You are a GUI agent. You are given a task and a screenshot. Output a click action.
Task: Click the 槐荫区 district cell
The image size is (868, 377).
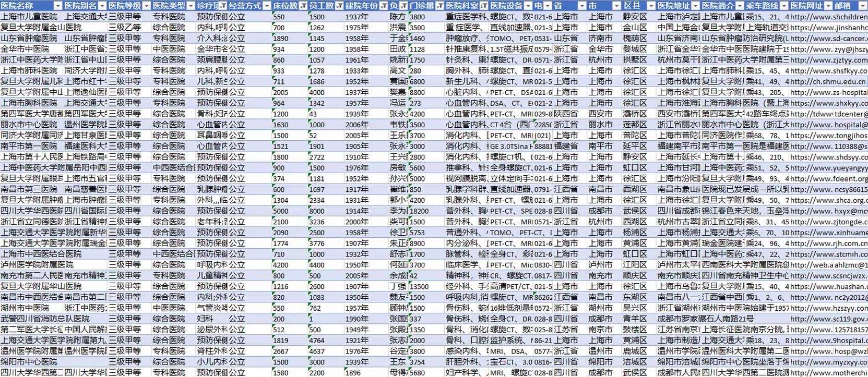click(x=639, y=38)
